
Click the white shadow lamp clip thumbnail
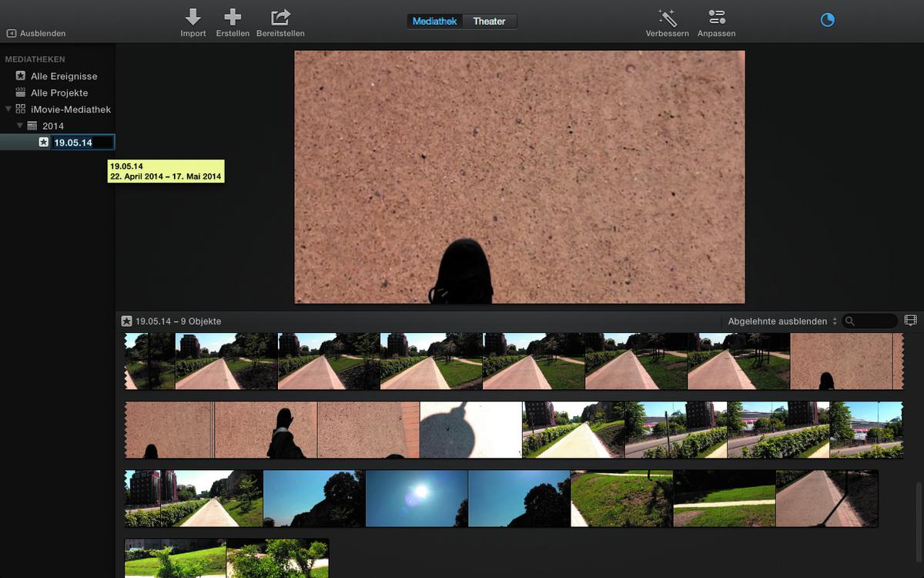coord(470,430)
